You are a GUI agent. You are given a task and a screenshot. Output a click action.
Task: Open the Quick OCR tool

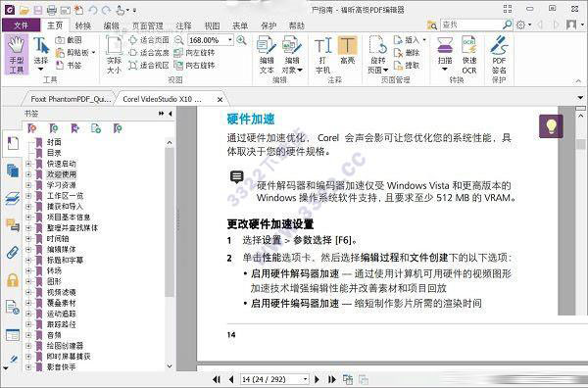pos(469,54)
